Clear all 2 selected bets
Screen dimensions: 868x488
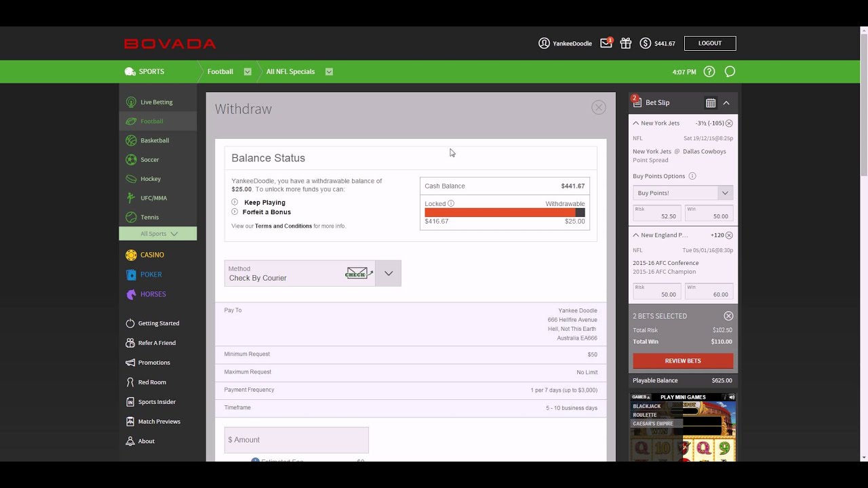[x=728, y=316]
